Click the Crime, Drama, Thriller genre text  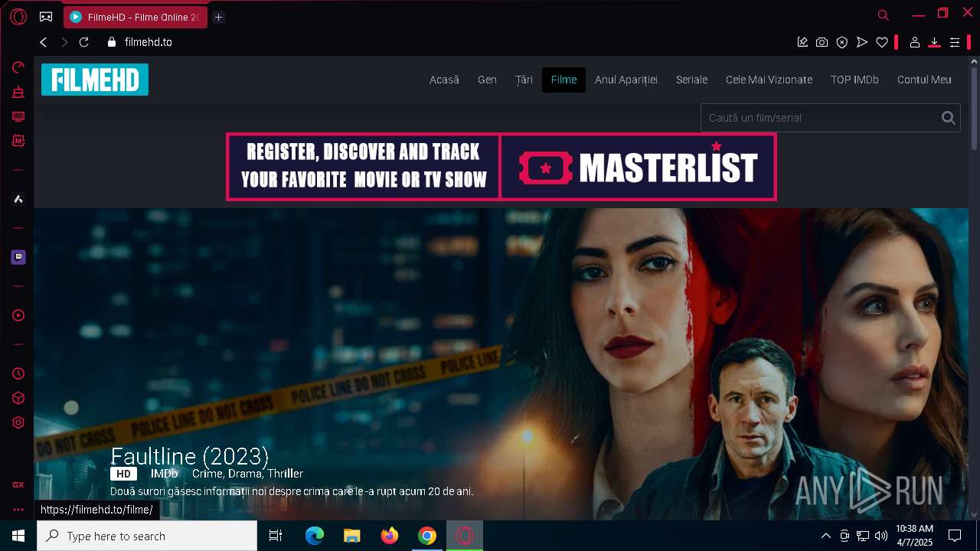point(247,474)
